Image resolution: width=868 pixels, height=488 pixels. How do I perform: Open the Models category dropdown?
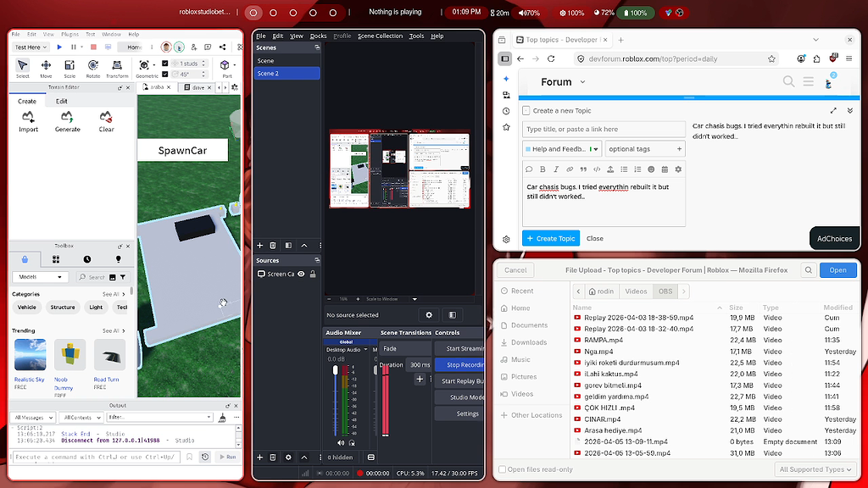tap(40, 277)
